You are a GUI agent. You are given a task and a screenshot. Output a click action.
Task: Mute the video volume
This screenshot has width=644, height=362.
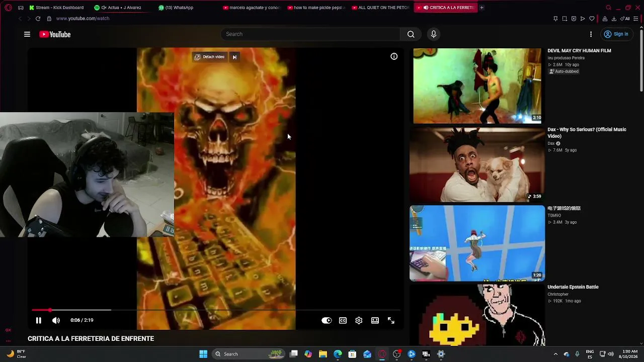[56, 320]
